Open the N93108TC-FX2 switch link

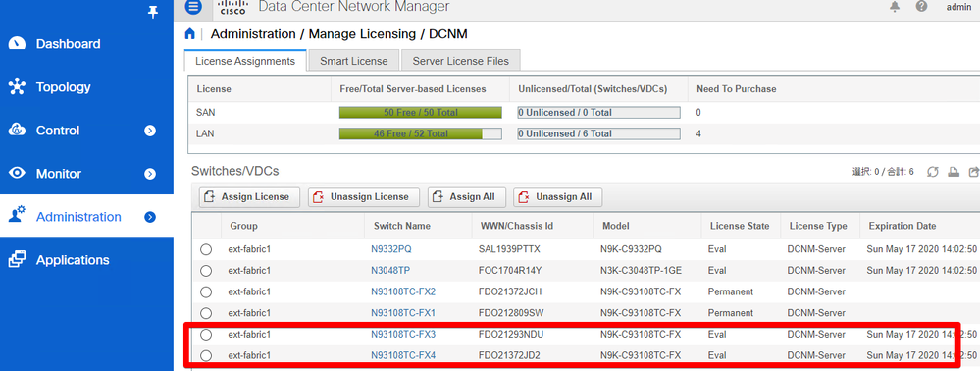(x=403, y=292)
